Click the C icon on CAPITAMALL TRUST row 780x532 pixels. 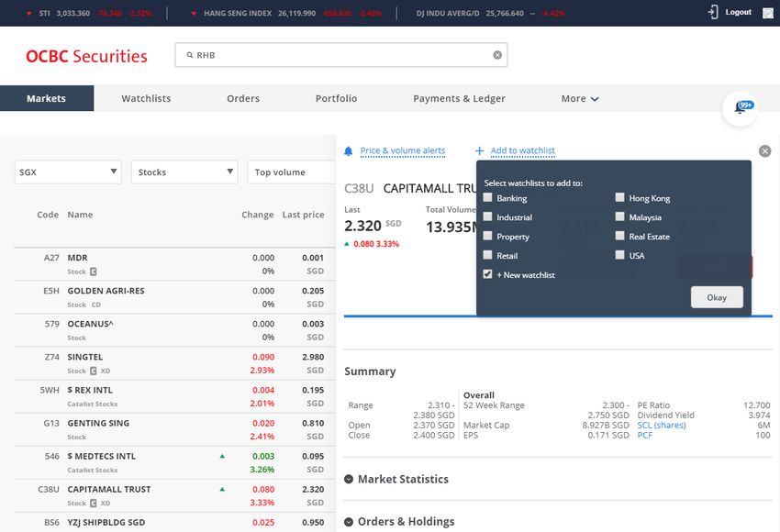[x=93, y=504]
